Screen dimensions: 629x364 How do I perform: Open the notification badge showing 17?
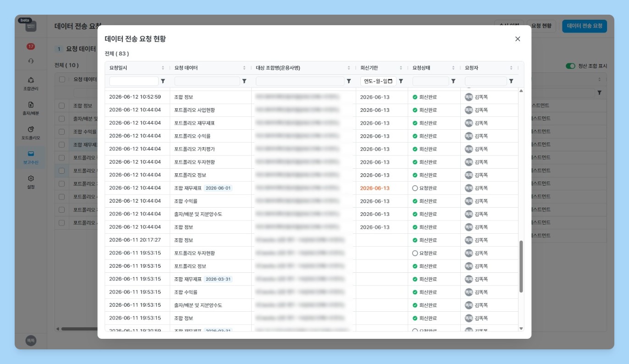pos(31,46)
